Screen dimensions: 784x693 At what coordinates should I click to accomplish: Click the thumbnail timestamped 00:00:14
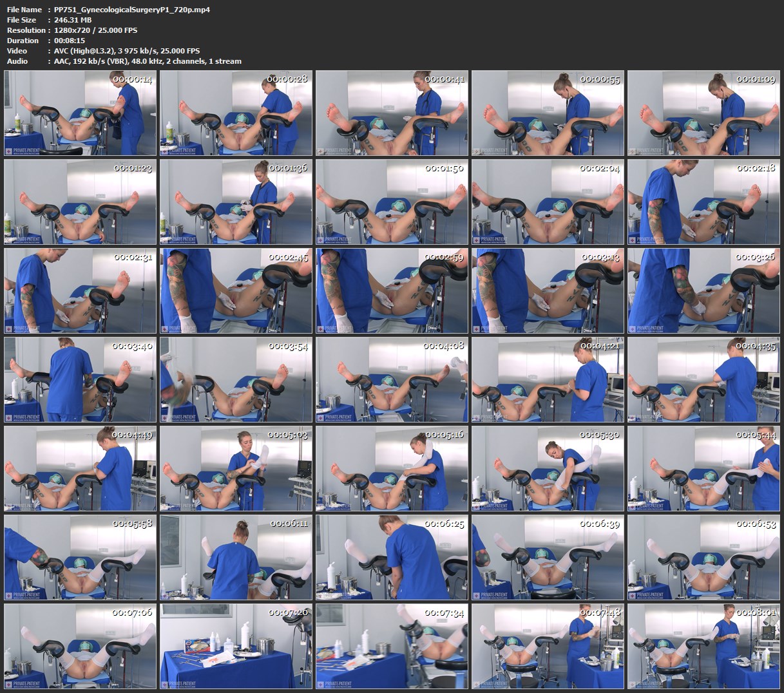coord(80,113)
